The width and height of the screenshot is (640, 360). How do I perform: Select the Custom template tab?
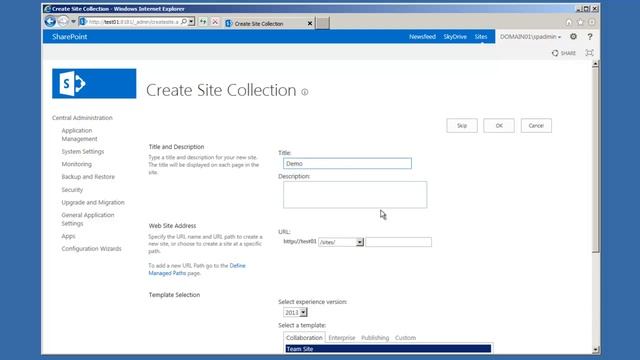click(405, 338)
